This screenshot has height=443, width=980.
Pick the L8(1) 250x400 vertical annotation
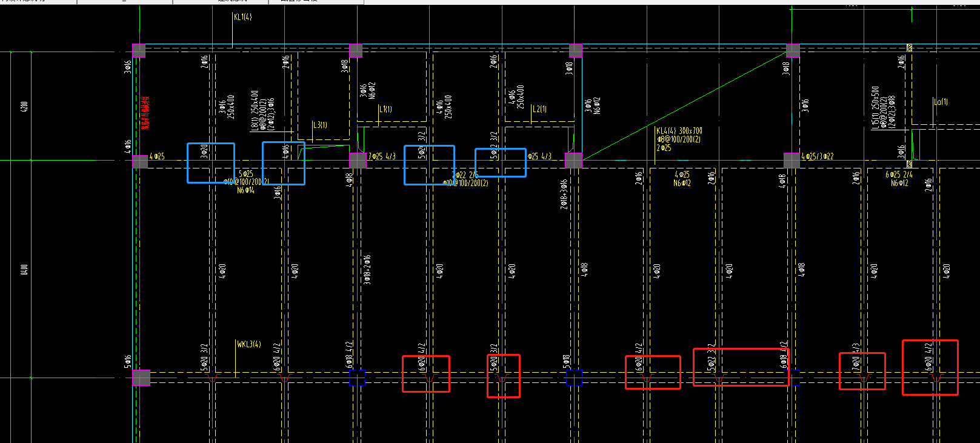[255, 111]
